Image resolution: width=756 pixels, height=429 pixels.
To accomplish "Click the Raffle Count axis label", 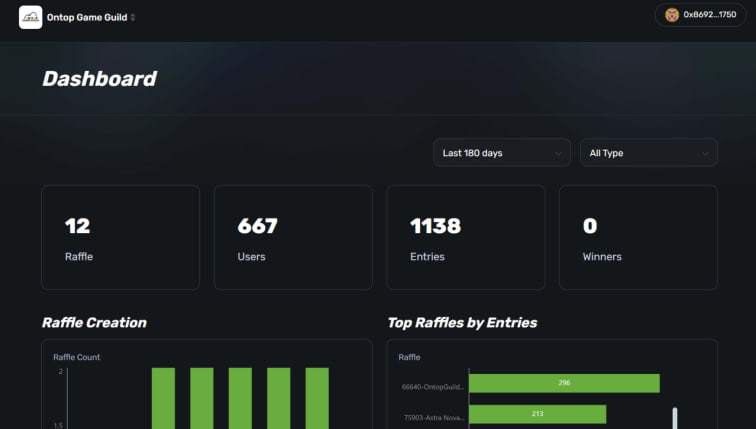I will tap(77, 357).
